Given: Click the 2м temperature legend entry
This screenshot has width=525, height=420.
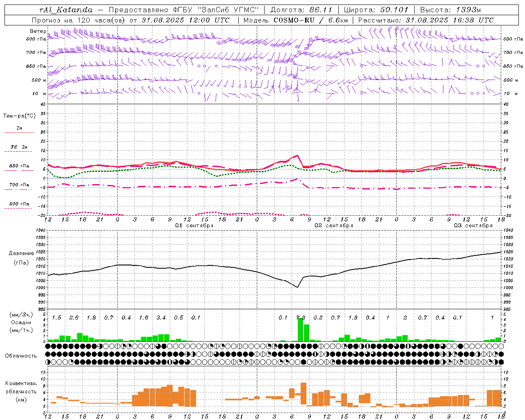Looking at the screenshot, I should coord(19,128).
